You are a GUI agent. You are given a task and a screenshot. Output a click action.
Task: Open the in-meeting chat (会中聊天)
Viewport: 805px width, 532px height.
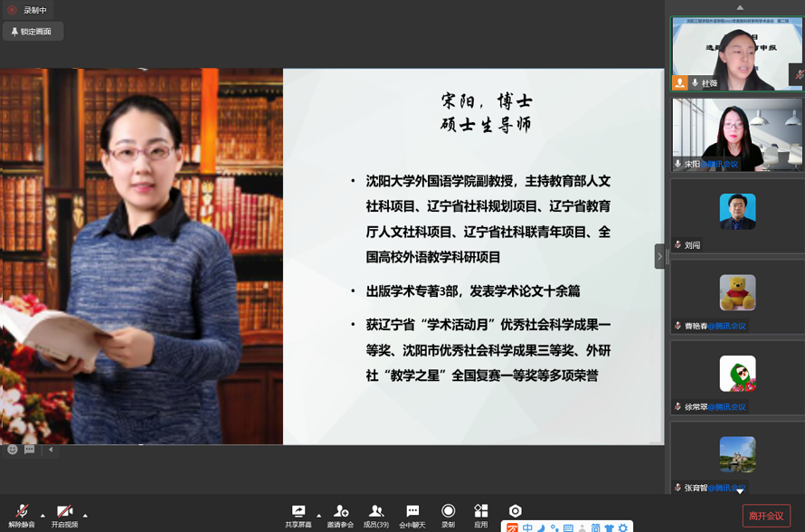tap(412, 514)
